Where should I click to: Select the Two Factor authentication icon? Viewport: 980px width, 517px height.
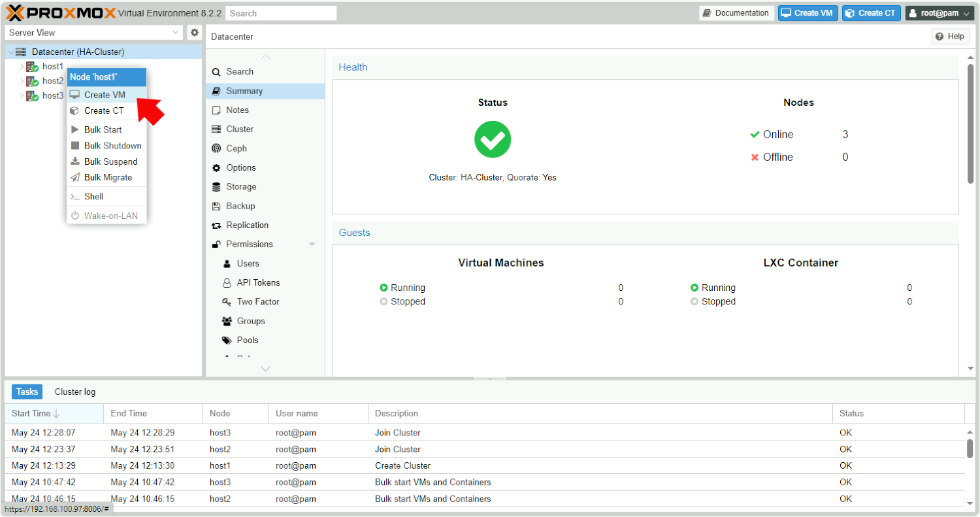(229, 301)
